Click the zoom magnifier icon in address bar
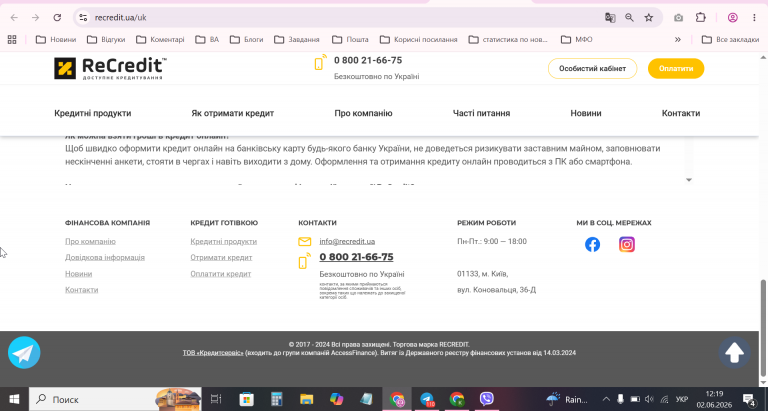The width and height of the screenshot is (768, 411). (629, 18)
